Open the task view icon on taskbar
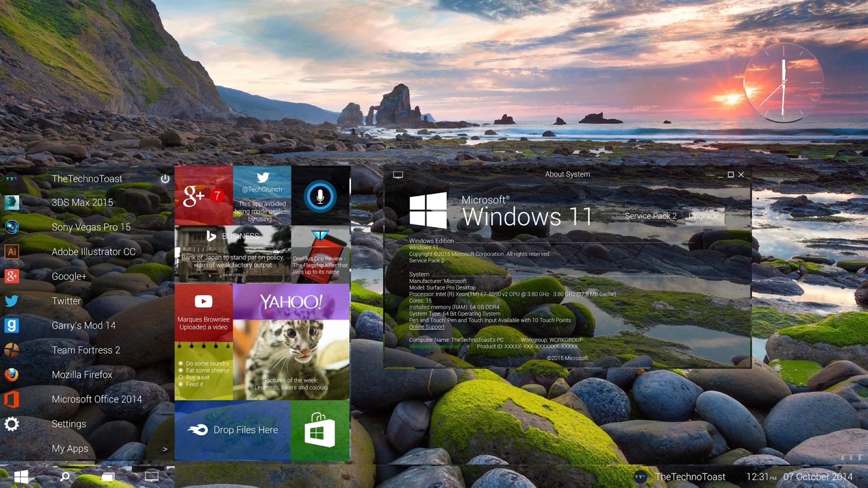The width and height of the screenshot is (868, 488). [x=108, y=477]
